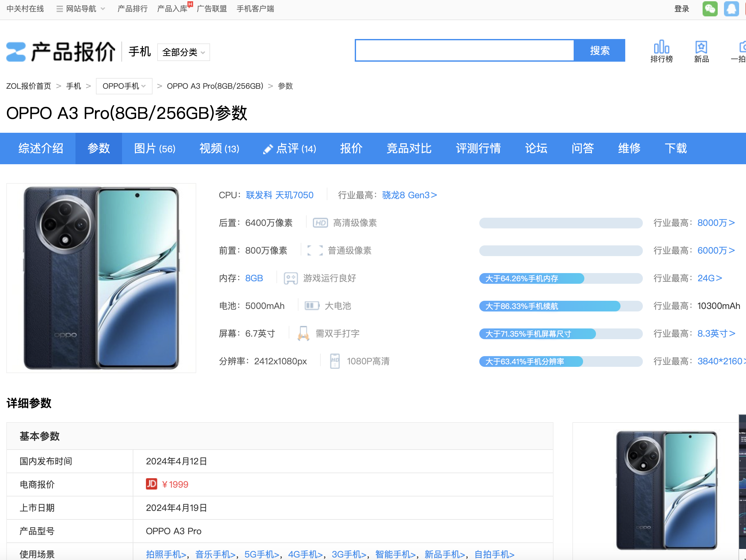Click the 大于71.35%手机屏幕尺寸 progress bar

tap(560, 334)
